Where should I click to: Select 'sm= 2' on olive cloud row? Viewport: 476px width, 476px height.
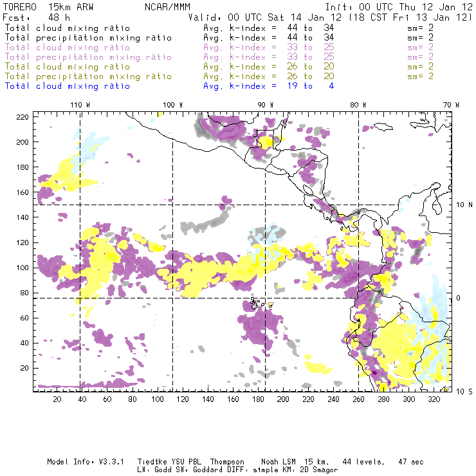tap(420, 66)
